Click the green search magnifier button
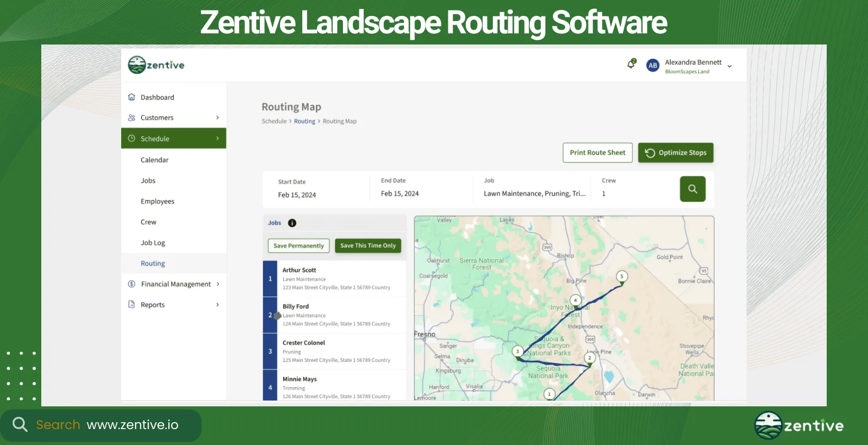The image size is (868, 445). (x=692, y=189)
